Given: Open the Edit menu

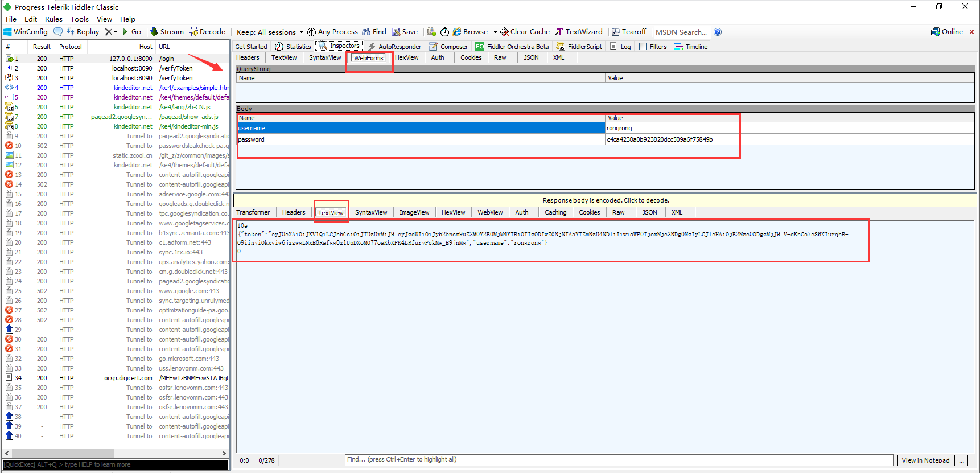Looking at the screenshot, I should click(x=31, y=19).
